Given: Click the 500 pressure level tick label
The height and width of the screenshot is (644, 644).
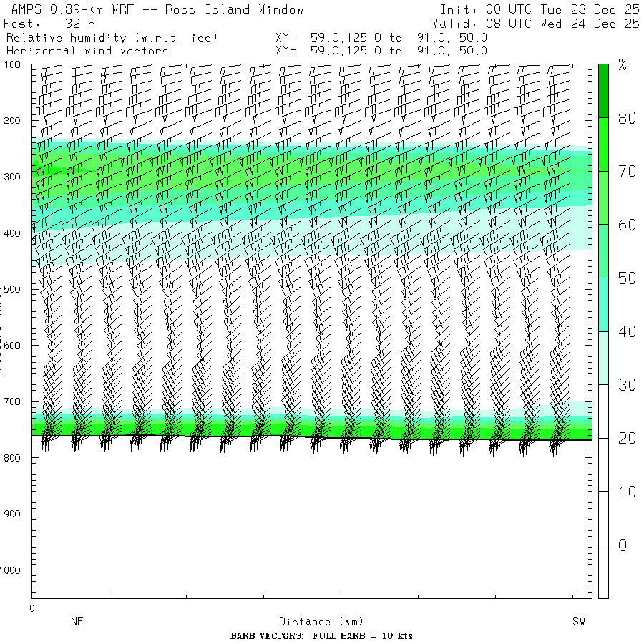Looking at the screenshot, I should click(x=16, y=289).
